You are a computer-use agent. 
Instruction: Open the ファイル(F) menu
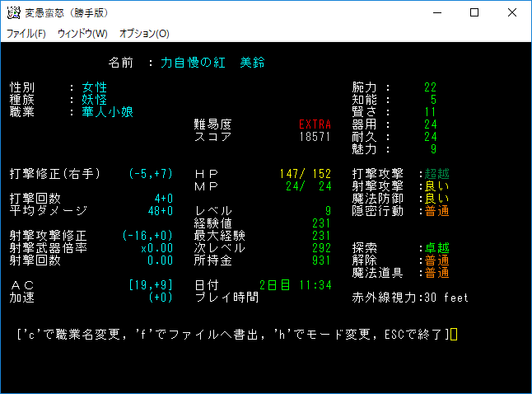26,34
